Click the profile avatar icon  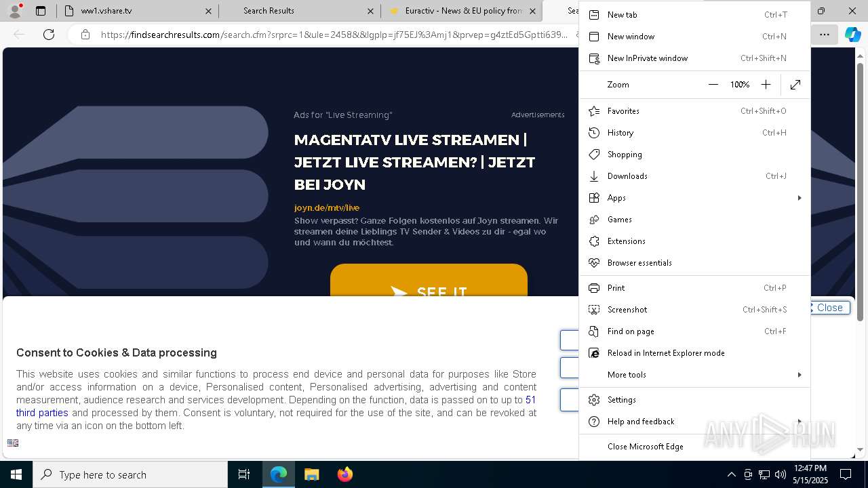[x=15, y=10]
